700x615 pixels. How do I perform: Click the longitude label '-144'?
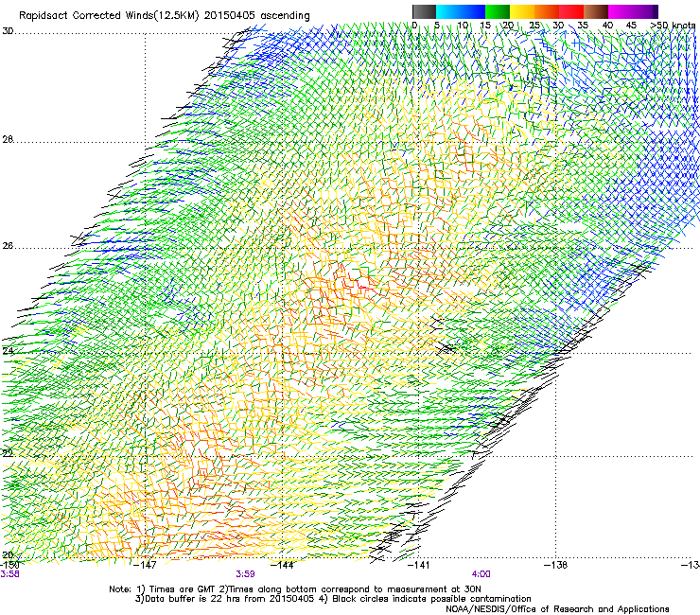(x=282, y=565)
